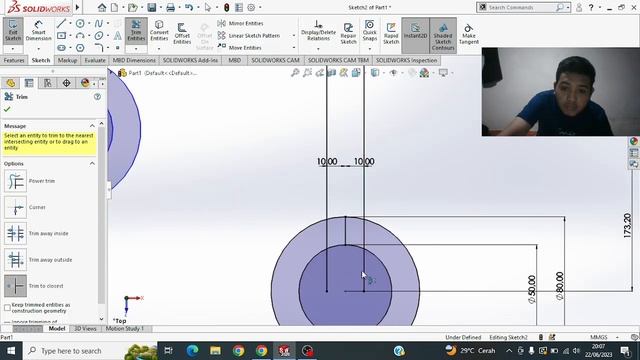
Task: Click the Offset Entities tool
Action: [182, 33]
